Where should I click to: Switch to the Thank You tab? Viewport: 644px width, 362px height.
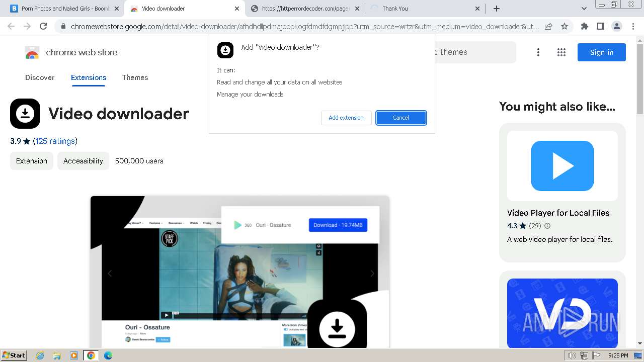425,9
